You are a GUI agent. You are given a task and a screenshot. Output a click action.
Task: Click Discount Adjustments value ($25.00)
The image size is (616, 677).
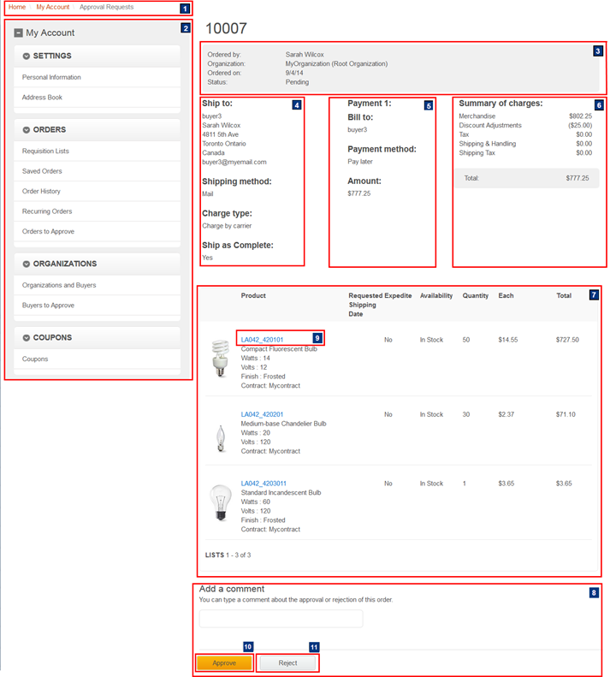(580, 126)
